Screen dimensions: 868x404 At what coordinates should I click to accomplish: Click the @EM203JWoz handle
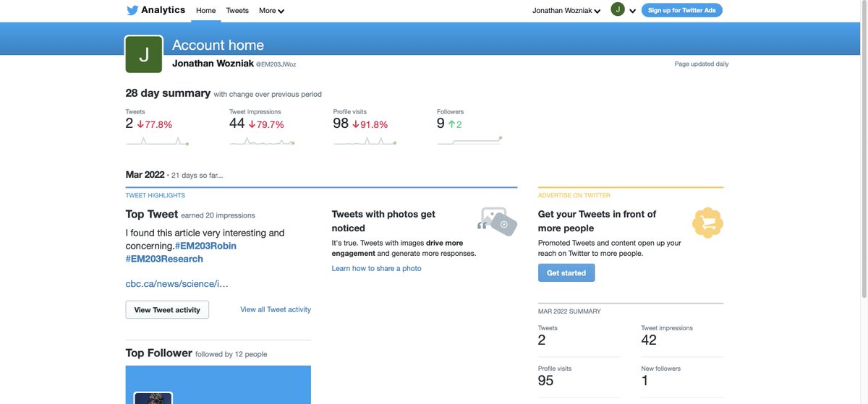coord(276,64)
